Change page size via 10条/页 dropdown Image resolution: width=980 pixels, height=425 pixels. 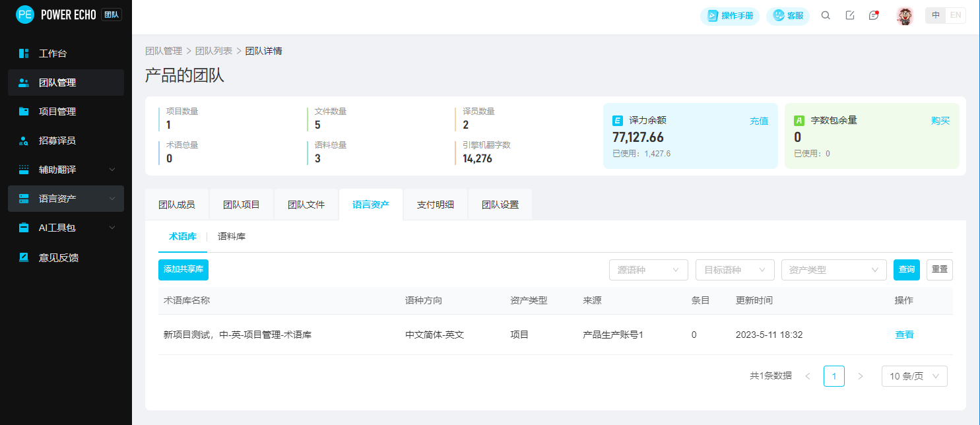click(x=915, y=376)
